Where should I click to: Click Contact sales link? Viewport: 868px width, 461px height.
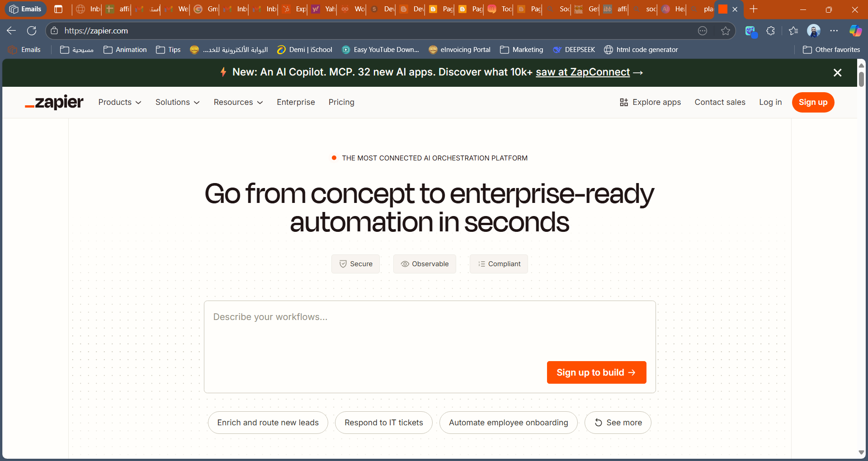pyautogui.click(x=720, y=102)
